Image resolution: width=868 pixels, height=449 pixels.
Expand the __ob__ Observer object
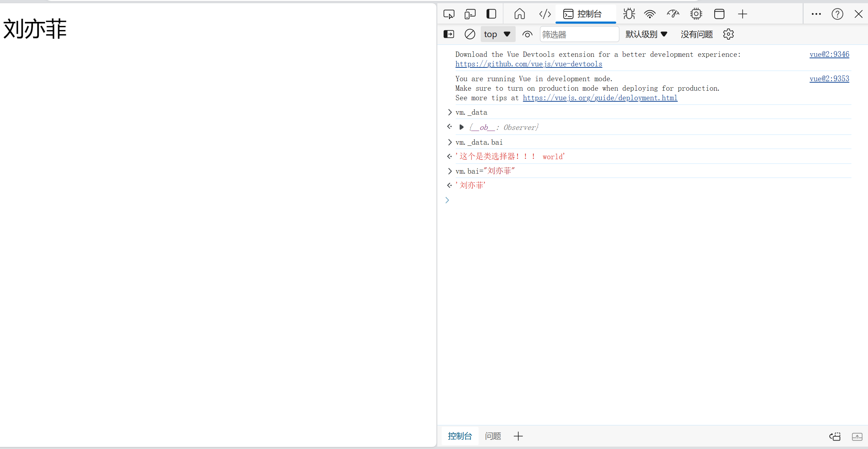click(461, 127)
